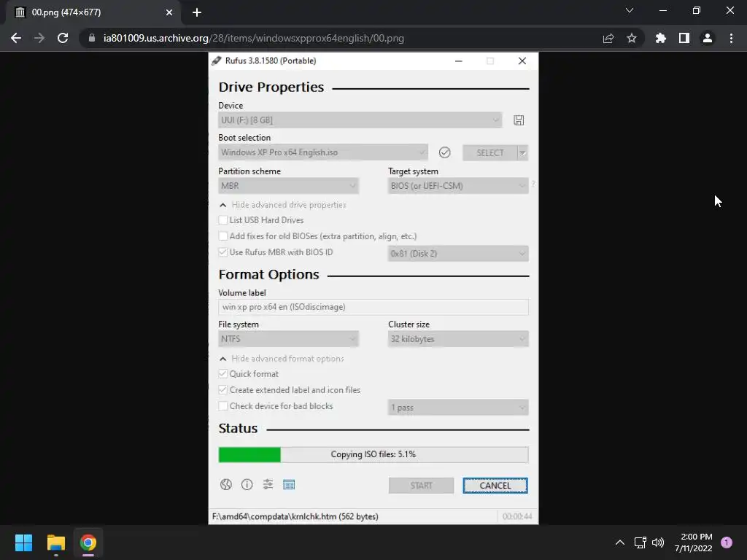Click the Chrome address bar URL
The height and width of the screenshot is (560, 747).
(253, 38)
